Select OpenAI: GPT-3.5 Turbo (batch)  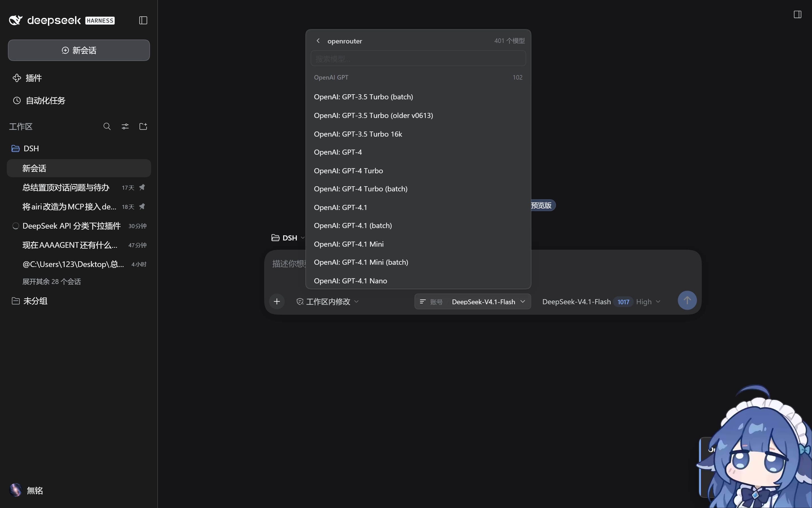pyautogui.click(x=418, y=97)
